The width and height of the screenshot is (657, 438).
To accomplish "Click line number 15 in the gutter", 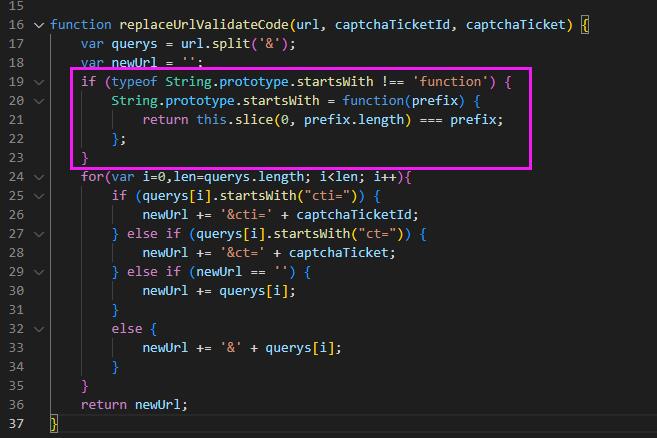I will [x=15, y=5].
